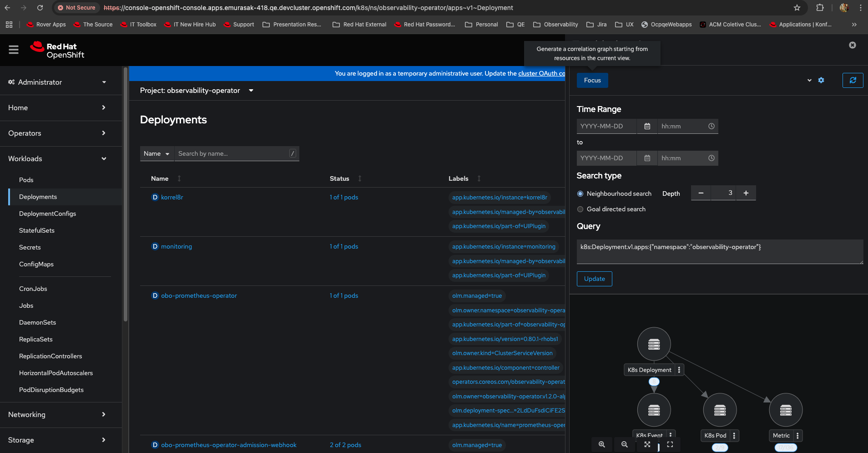Open troubleshooting panel settings gear
Viewport: 868px width, 453px height.
point(821,80)
